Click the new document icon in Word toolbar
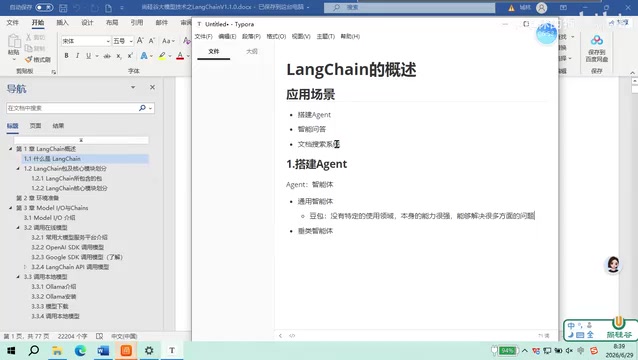 pos(108,8)
